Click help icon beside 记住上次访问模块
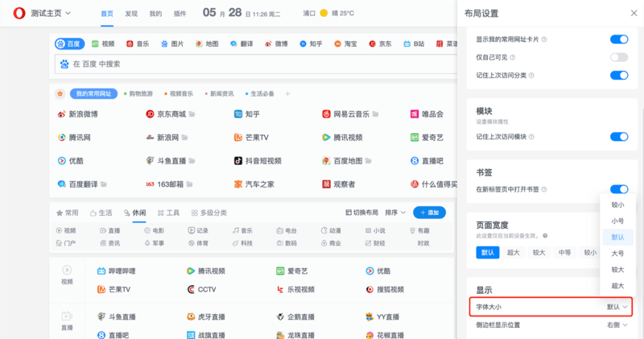 click(531, 137)
